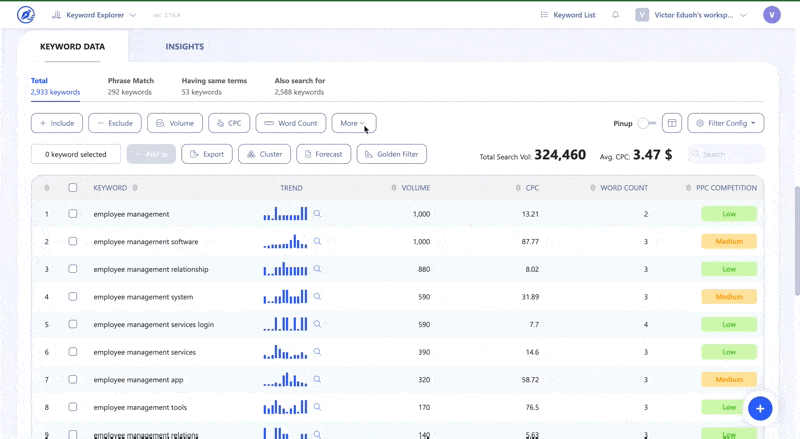Click the Include filter button
800x439 pixels.
pos(57,123)
